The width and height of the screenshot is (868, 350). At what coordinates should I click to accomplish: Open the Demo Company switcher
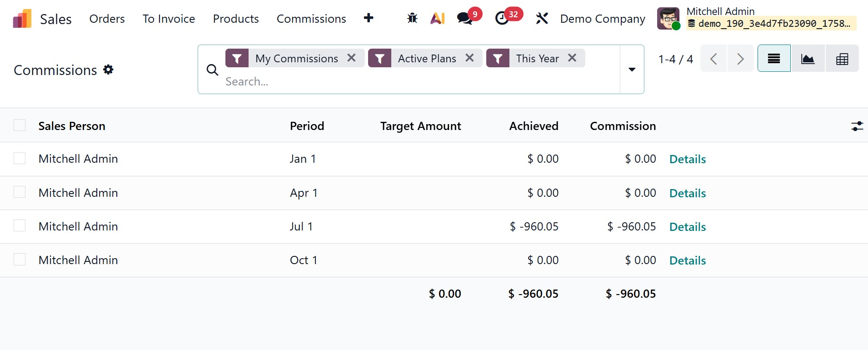[x=602, y=19]
